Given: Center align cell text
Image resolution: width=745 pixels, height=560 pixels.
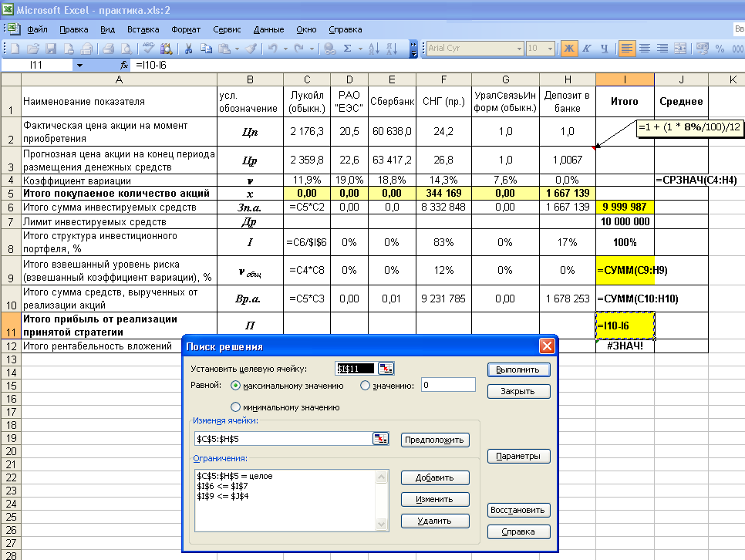Looking at the screenshot, I should 645,49.
